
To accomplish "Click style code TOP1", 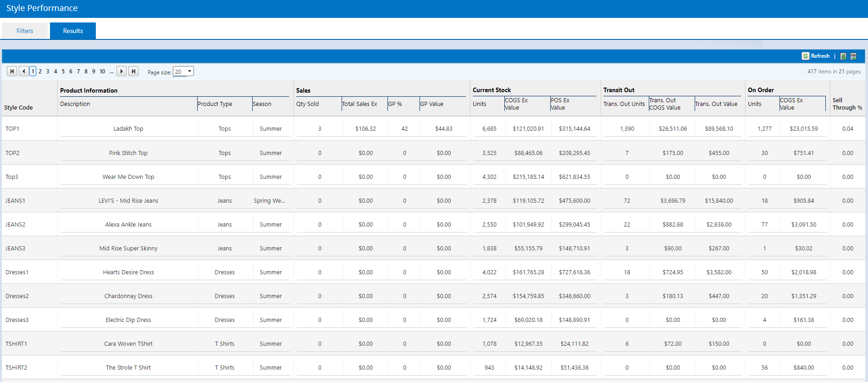I will pos(12,129).
